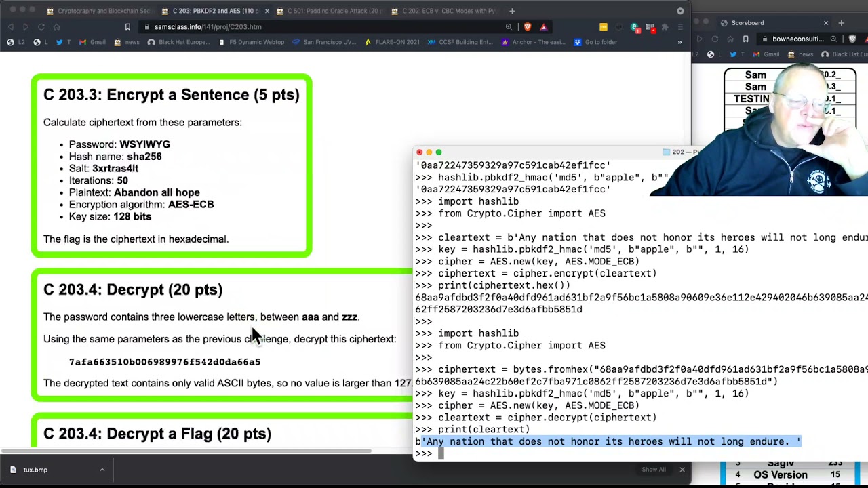Screen dimensions: 868x488
Task: Open the Anchor bookmark
Action: pyautogui.click(x=533, y=42)
